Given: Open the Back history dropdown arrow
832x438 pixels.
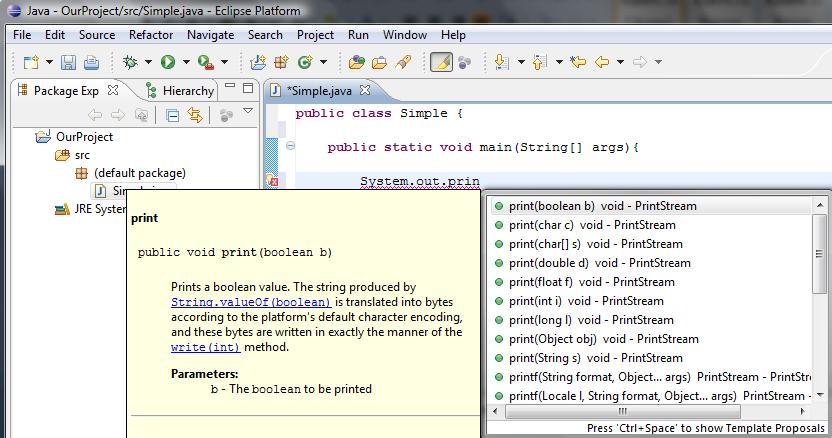Looking at the screenshot, I should (x=620, y=62).
